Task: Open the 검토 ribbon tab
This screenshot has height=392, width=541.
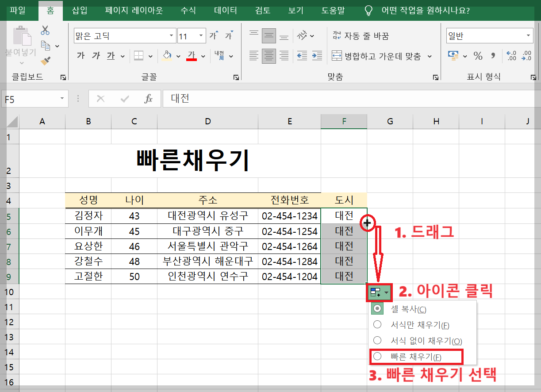Action: point(262,11)
